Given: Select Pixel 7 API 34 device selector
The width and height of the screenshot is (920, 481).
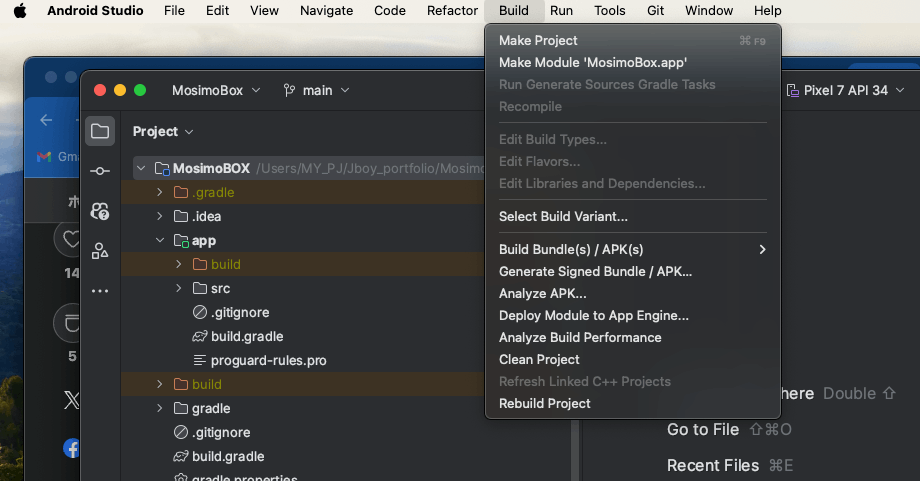Looking at the screenshot, I should [x=845, y=90].
